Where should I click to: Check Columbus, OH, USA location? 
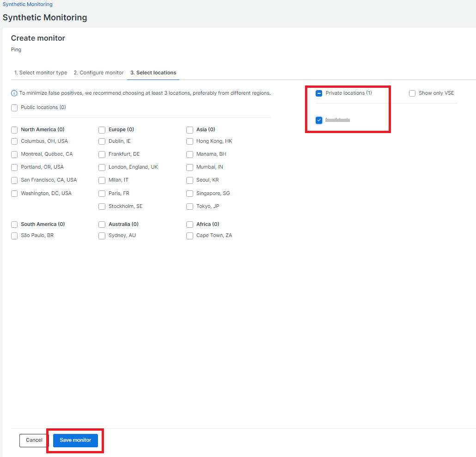coord(14,141)
